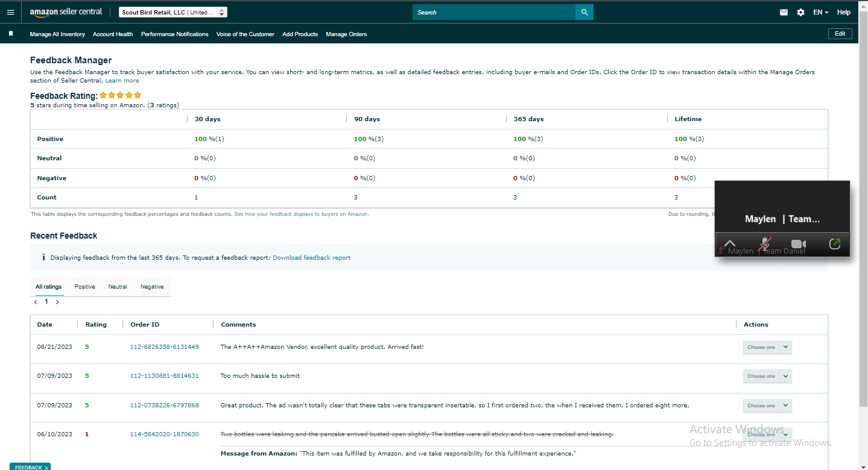Open order 112-1130881-8814631

pos(165,376)
